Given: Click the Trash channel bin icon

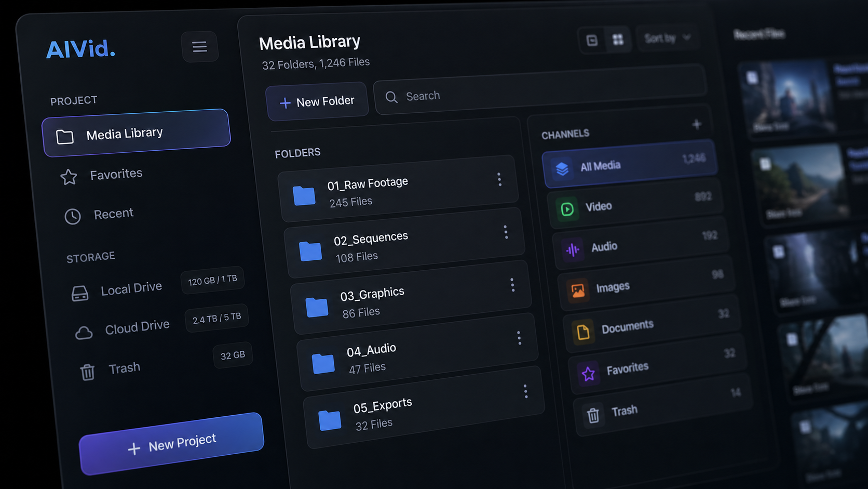Looking at the screenshot, I should (593, 415).
